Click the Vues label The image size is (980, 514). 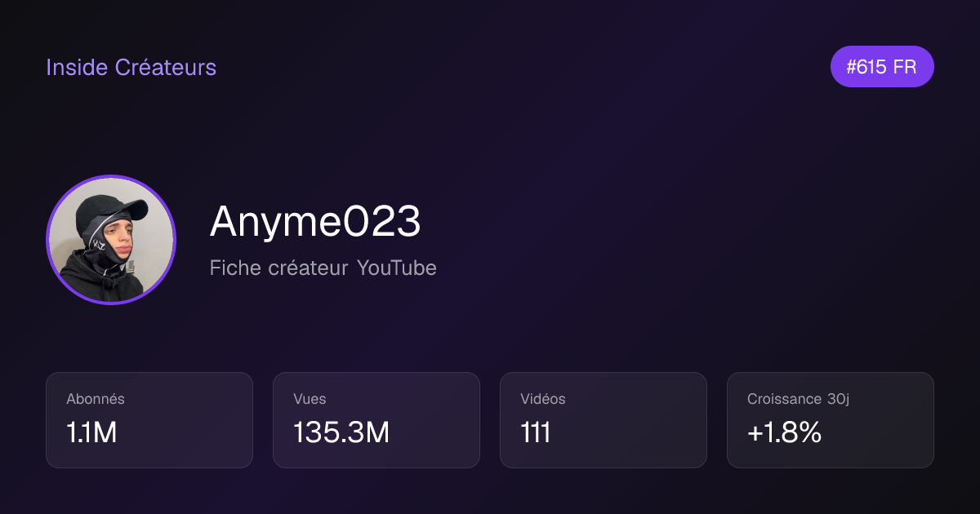click(310, 399)
